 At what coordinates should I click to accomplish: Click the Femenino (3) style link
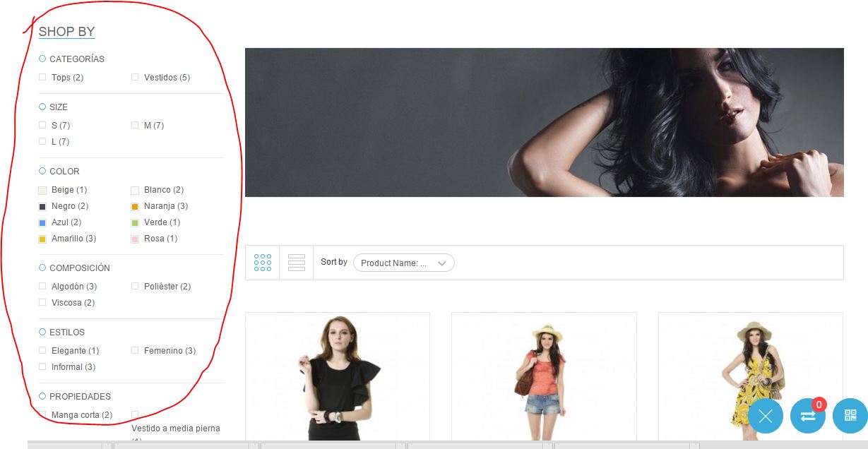point(170,351)
